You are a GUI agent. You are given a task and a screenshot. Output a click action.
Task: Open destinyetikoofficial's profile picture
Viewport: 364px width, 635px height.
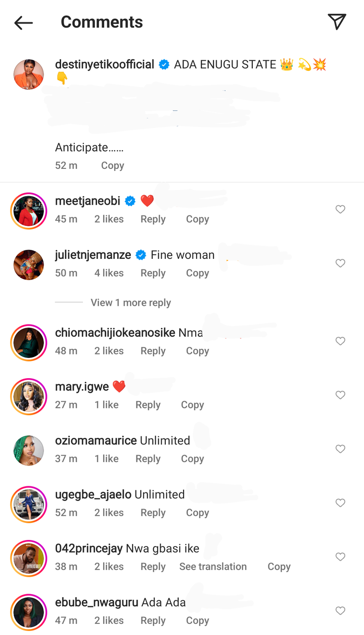coord(28,74)
